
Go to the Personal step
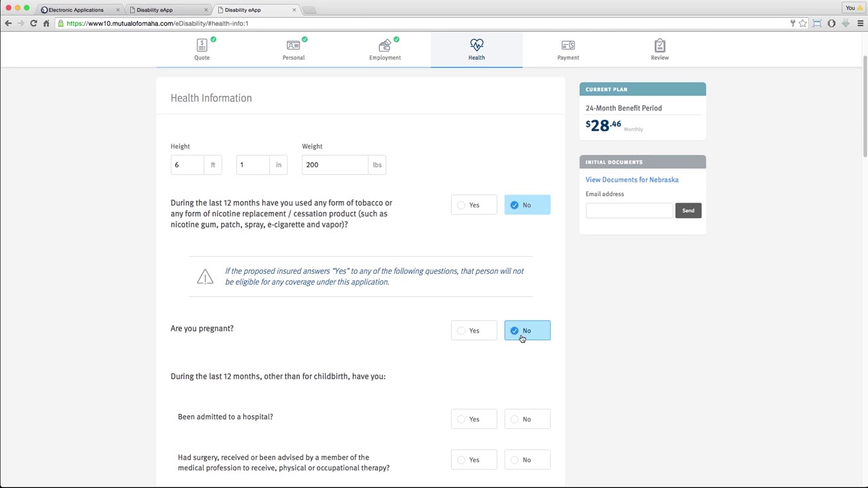(x=294, y=49)
